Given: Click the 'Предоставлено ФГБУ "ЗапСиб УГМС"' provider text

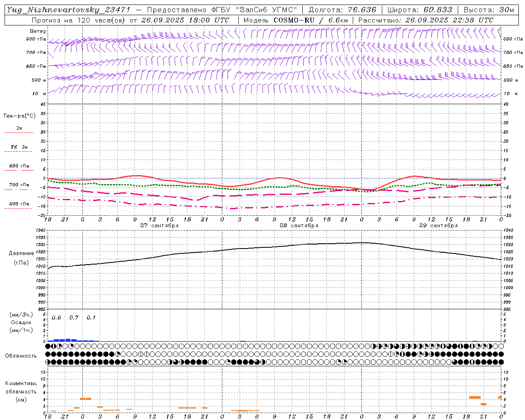Looking at the screenshot, I should pos(221,10).
